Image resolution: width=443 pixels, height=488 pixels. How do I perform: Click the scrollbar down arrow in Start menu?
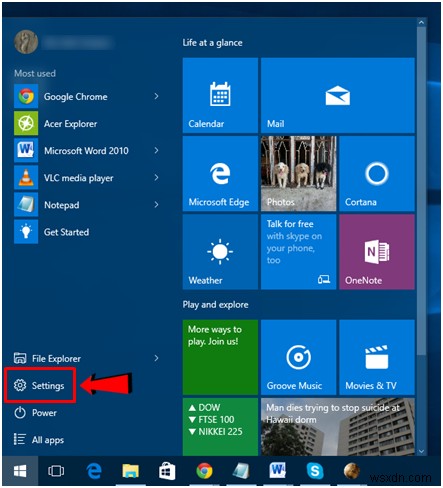click(x=421, y=451)
